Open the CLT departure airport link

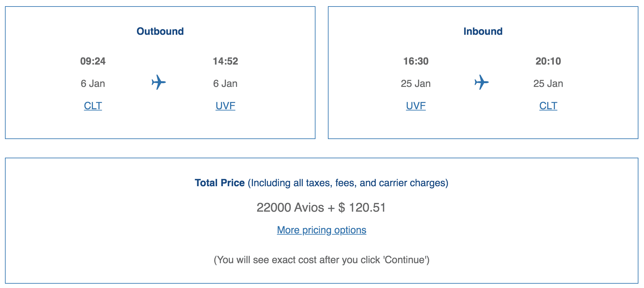92,106
